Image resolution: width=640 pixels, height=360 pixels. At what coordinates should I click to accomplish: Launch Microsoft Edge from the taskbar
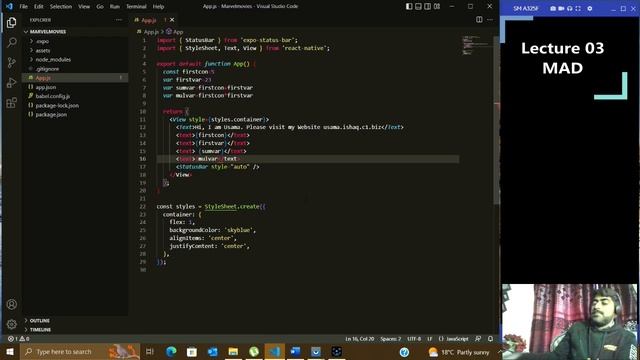[171, 351]
